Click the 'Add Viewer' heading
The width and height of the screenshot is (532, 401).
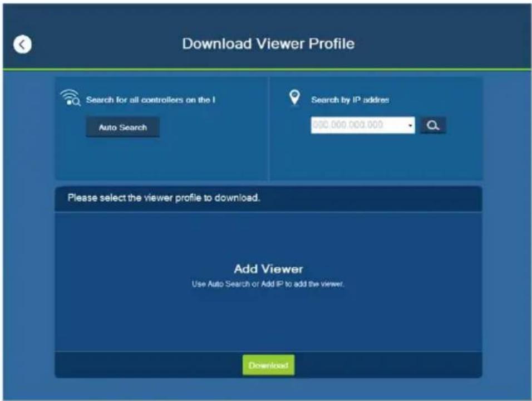point(268,269)
